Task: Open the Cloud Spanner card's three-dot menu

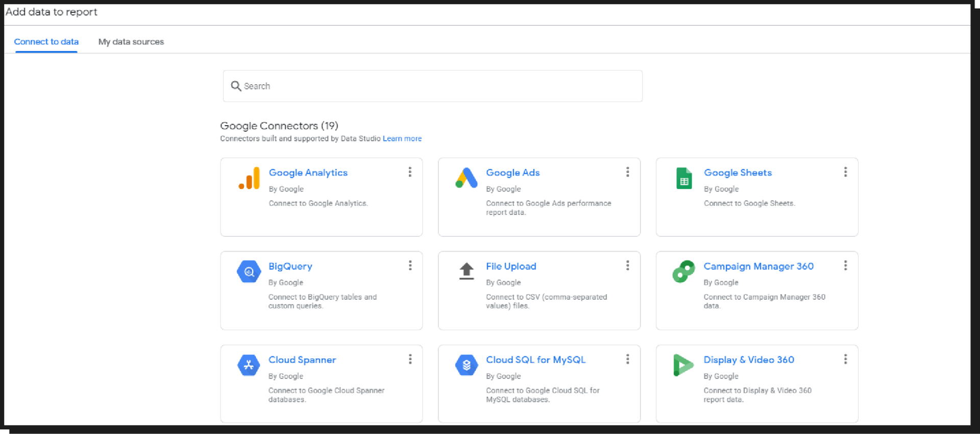Action: click(x=410, y=359)
